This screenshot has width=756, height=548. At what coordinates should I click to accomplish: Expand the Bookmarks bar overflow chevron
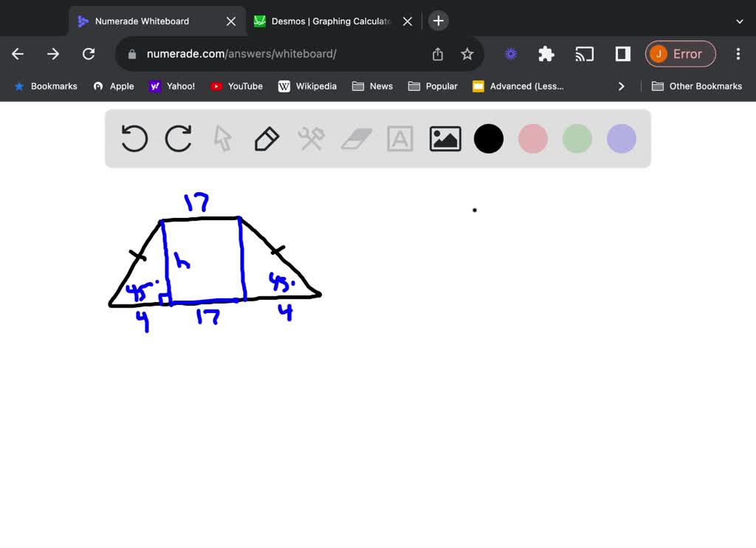pyautogui.click(x=622, y=86)
